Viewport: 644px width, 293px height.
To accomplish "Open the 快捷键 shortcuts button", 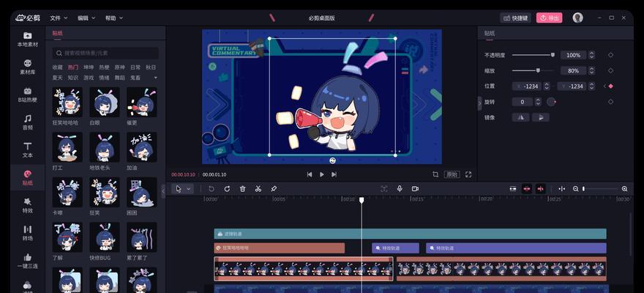I will 515,18.
